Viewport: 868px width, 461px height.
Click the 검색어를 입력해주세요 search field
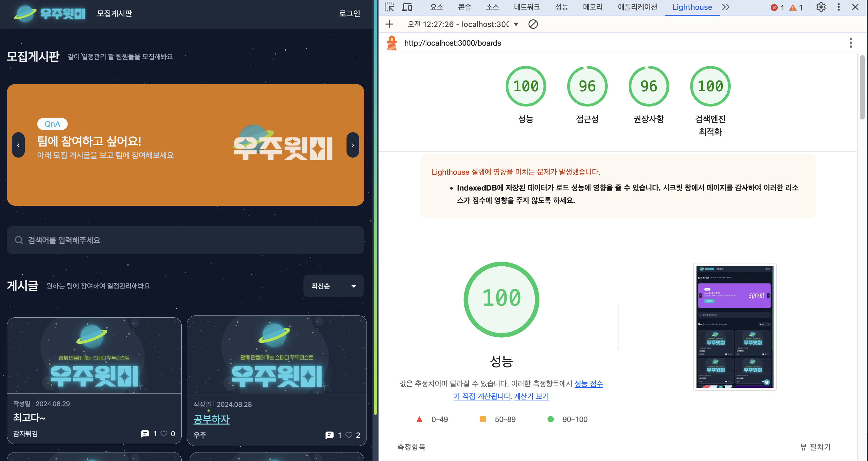pyautogui.click(x=185, y=240)
